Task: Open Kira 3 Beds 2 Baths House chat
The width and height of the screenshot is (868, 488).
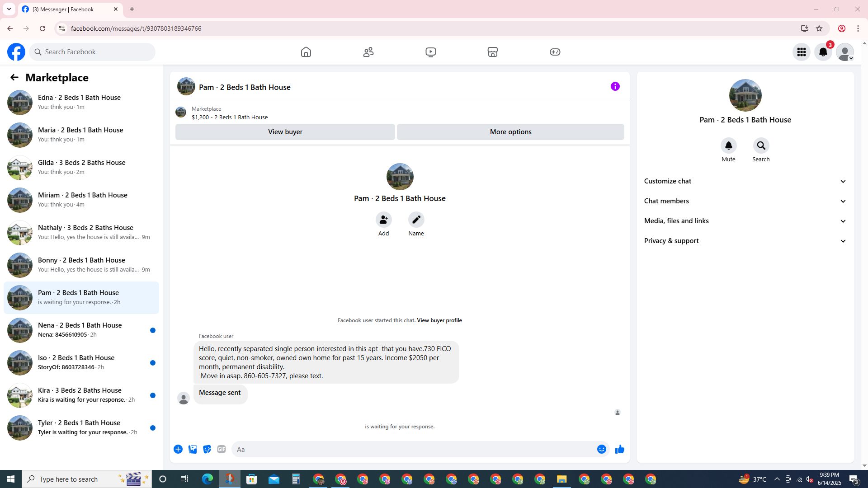Action: click(x=81, y=395)
